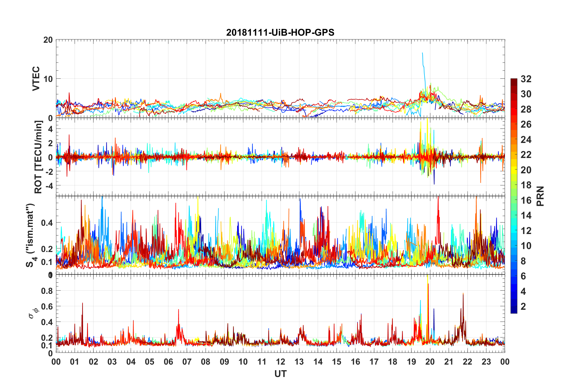The width and height of the screenshot is (561, 392).
Task: Select PRN colorbar tick label 26
Action: [x=526, y=124]
